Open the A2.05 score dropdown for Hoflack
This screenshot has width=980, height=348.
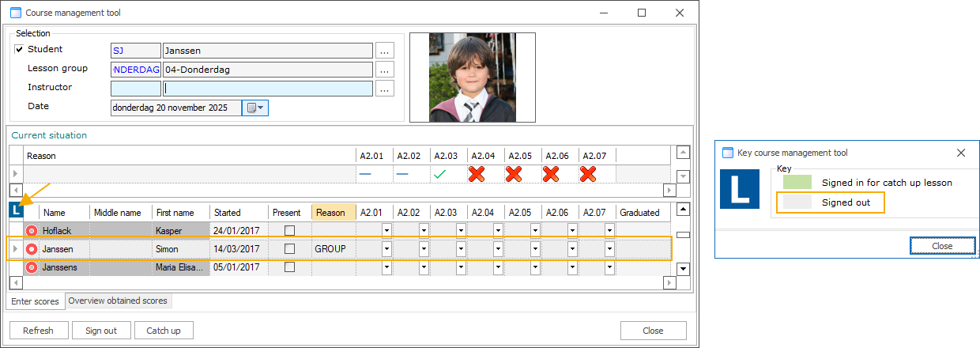pyautogui.click(x=535, y=230)
